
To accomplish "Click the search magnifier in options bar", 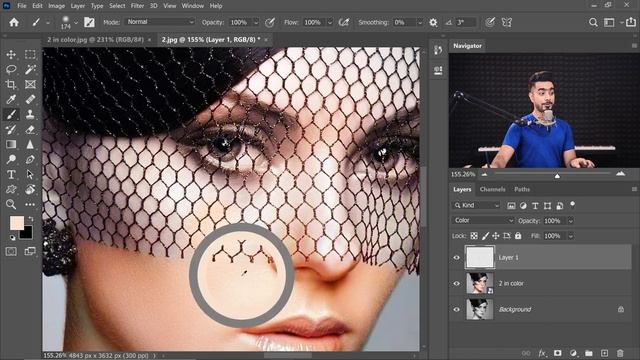I will click(593, 22).
